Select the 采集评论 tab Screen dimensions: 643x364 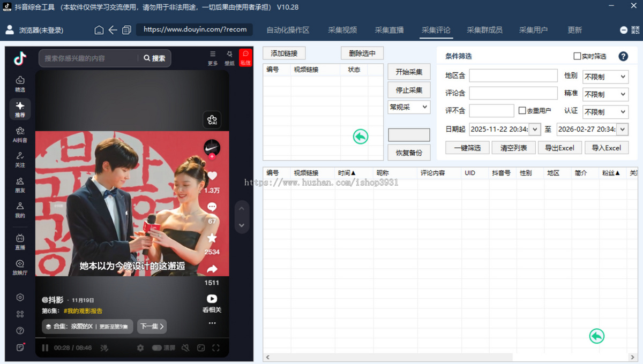click(x=436, y=30)
